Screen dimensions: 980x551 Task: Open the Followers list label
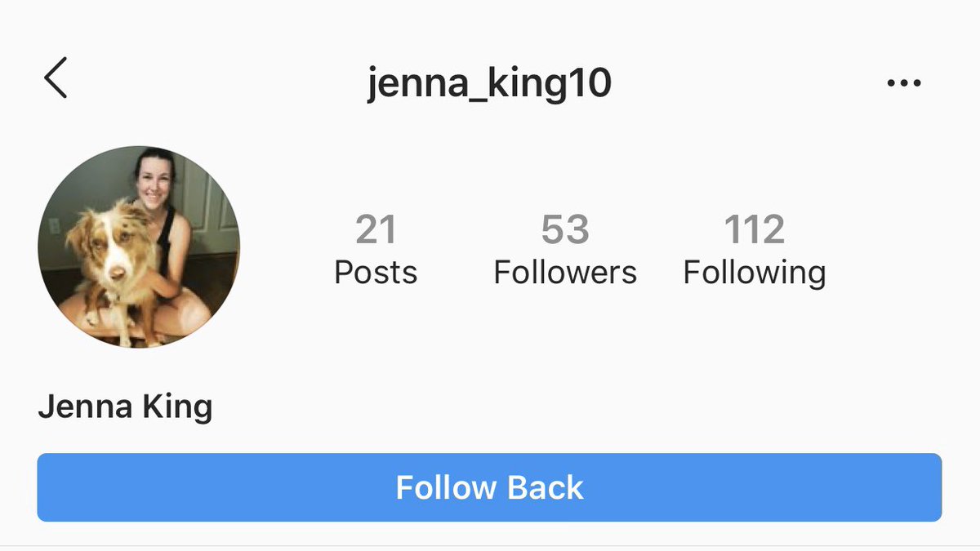[x=565, y=272]
